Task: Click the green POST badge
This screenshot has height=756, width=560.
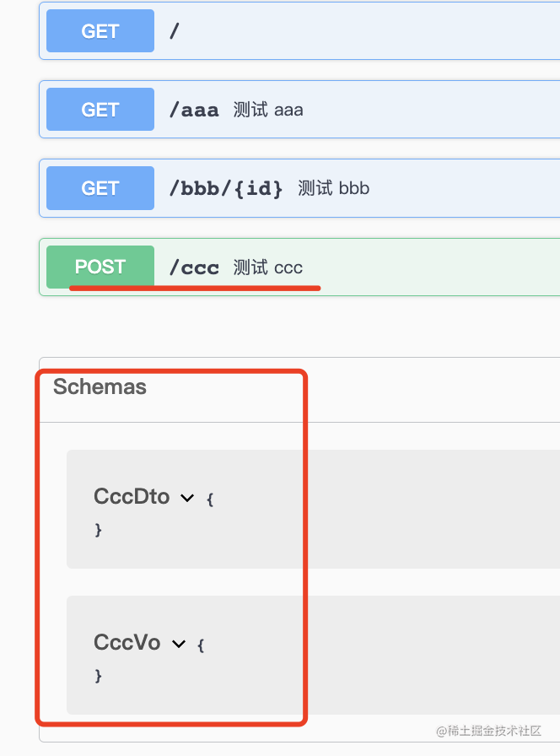Action: pyautogui.click(x=100, y=267)
